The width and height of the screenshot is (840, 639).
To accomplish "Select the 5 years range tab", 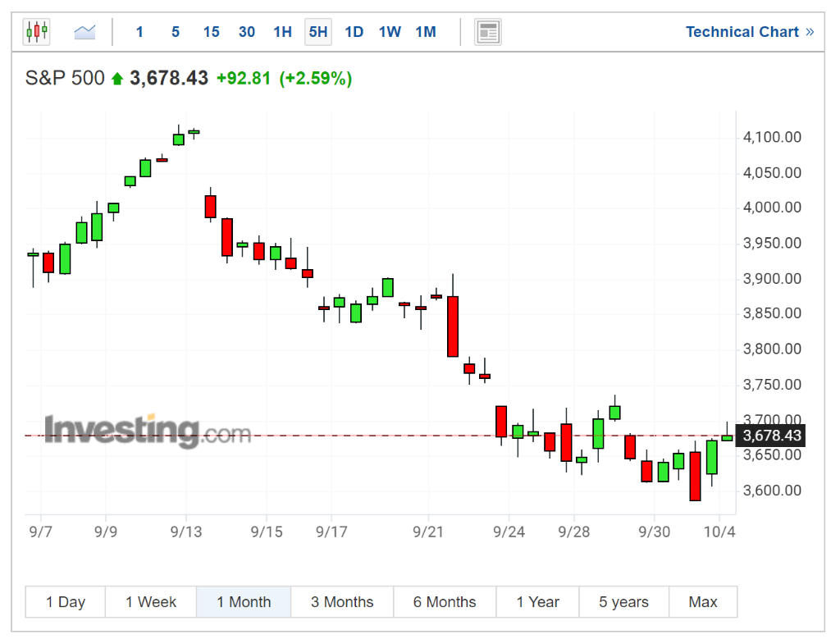I will pyautogui.click(x=623, y=602).
